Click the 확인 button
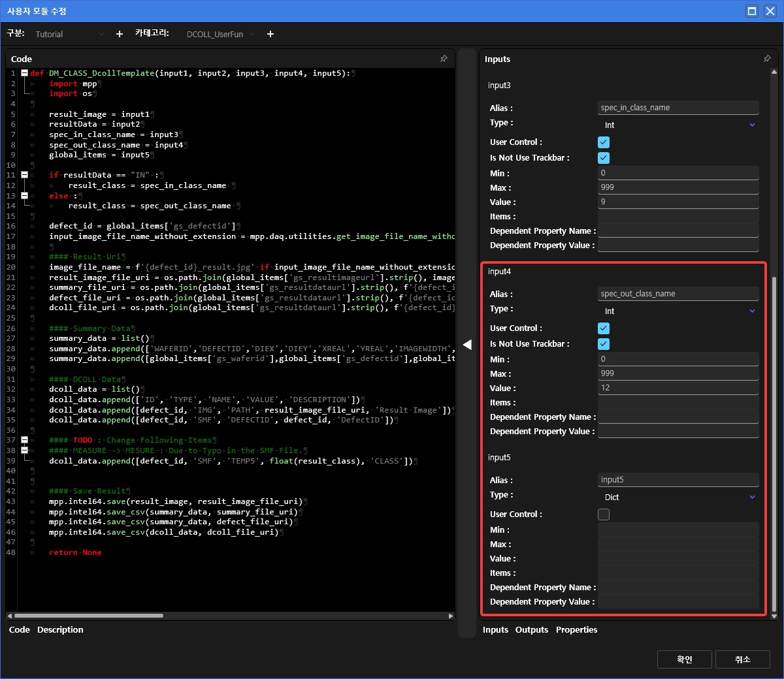784x679 pixels. [684, 659]
